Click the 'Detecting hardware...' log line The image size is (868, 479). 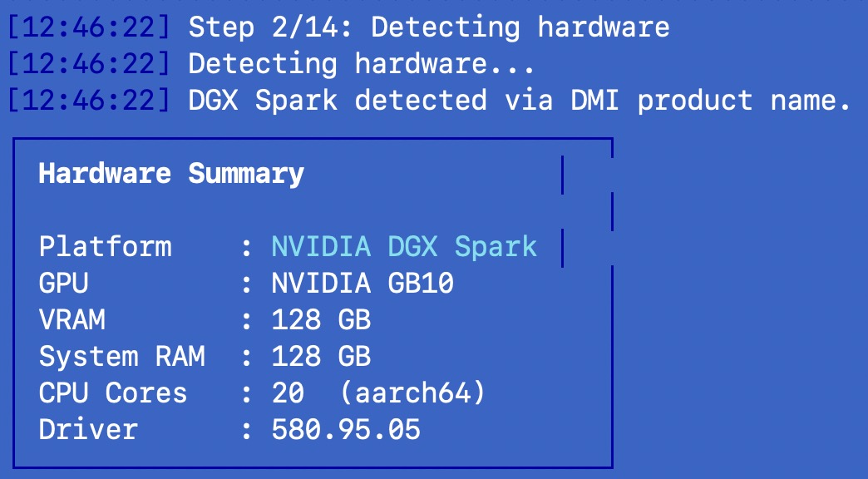click(x=361, y=64)
